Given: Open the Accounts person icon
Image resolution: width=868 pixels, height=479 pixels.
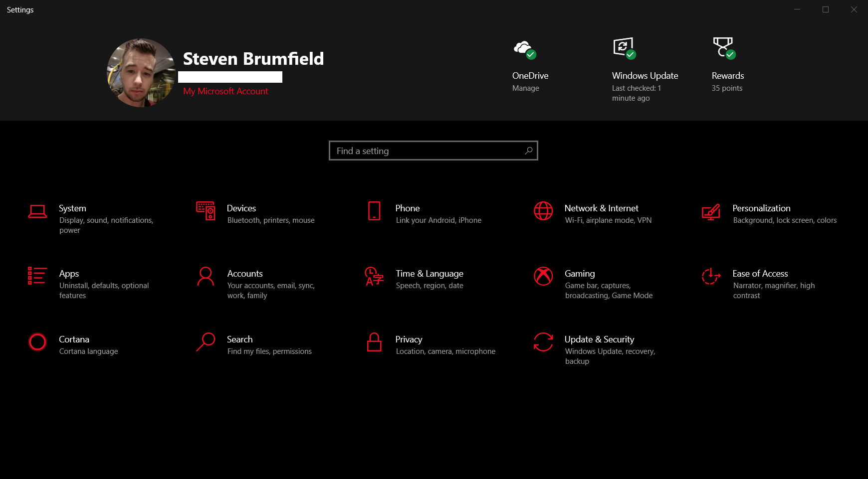Looking at the screenshot, I should pyautogui.click(x=206, y=276).
